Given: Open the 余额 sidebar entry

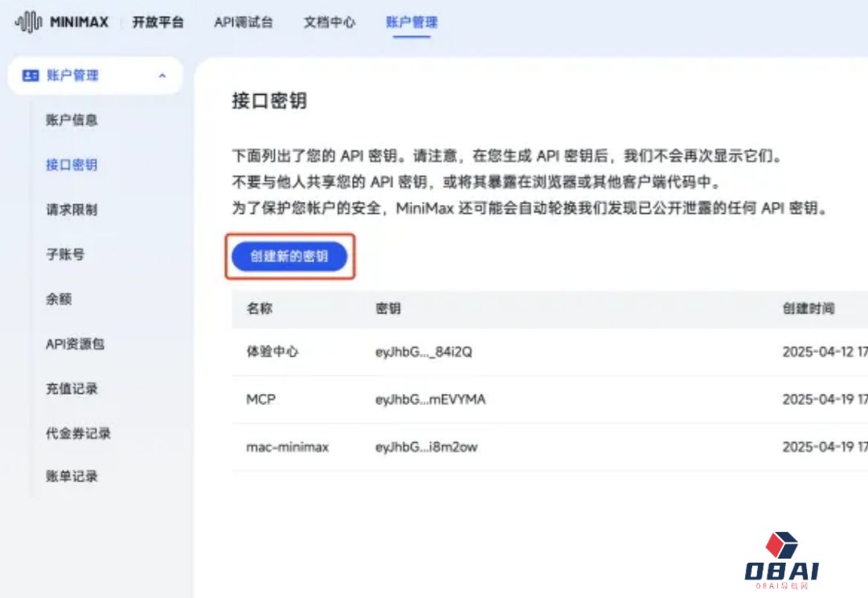Looking at the screenshot, I should tap(59, 299).
